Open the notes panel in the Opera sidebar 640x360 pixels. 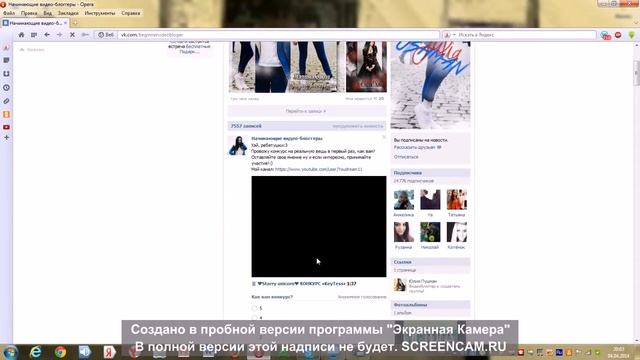6,60
